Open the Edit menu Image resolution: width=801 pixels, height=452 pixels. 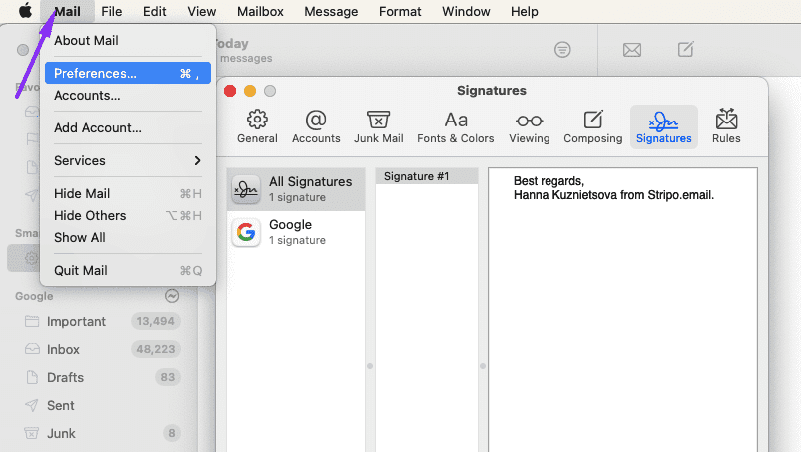[154, 11]
